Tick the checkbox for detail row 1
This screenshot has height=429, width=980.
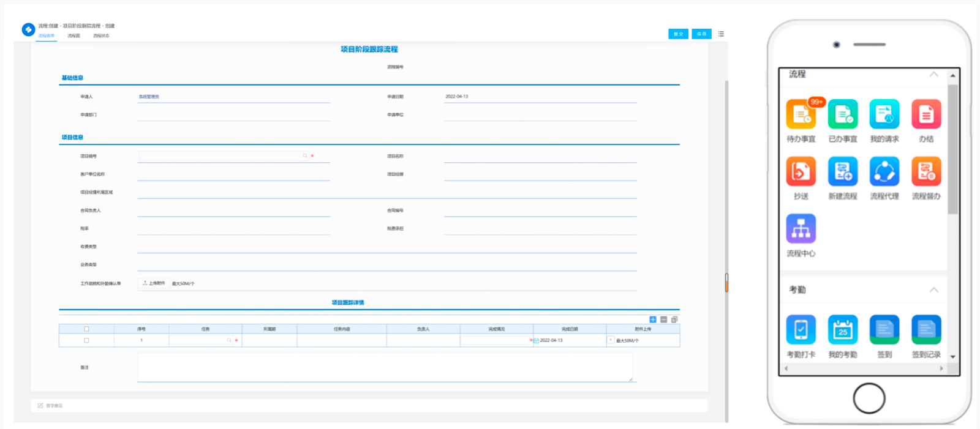click(x=86, y=340)
